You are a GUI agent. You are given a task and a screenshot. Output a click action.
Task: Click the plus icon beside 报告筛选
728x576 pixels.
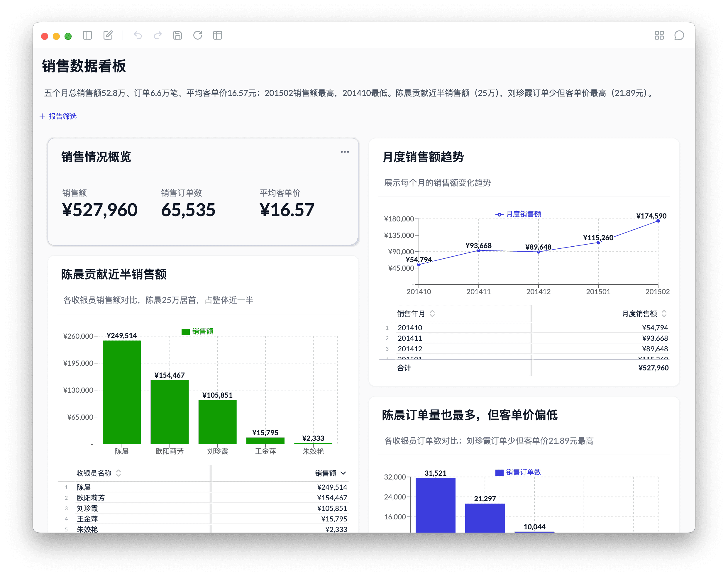42,116
